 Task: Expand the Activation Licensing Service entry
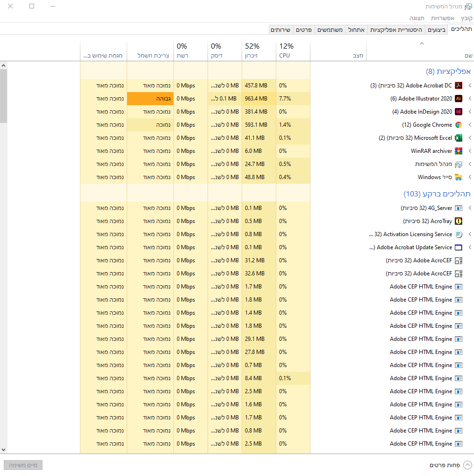470,234
